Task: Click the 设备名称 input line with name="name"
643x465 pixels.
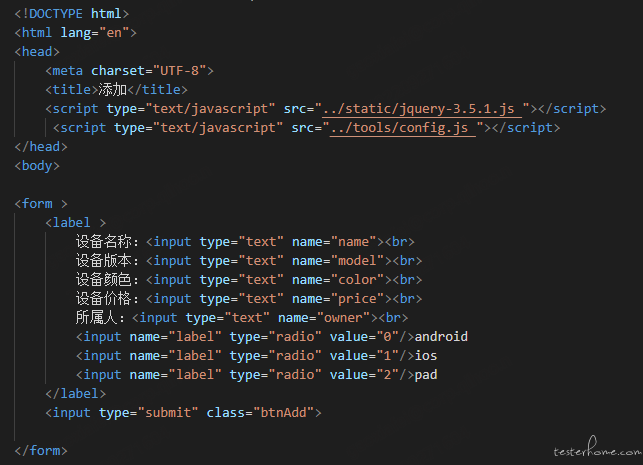Action: (245, 242)
